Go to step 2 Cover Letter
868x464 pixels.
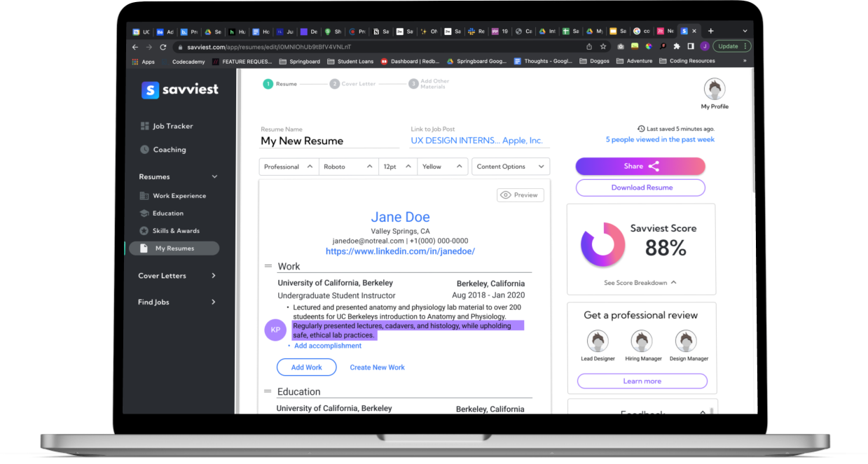[353, 84]
